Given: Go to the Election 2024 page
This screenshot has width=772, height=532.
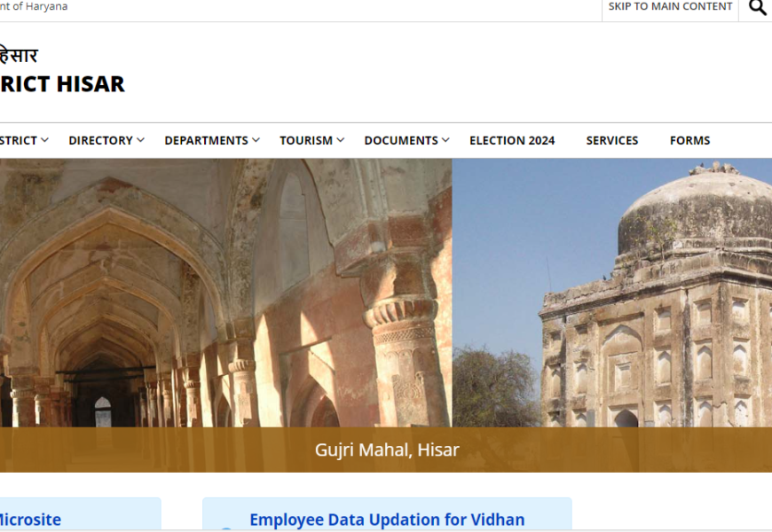Looking at the screenshot, I should tap(512, 141).
